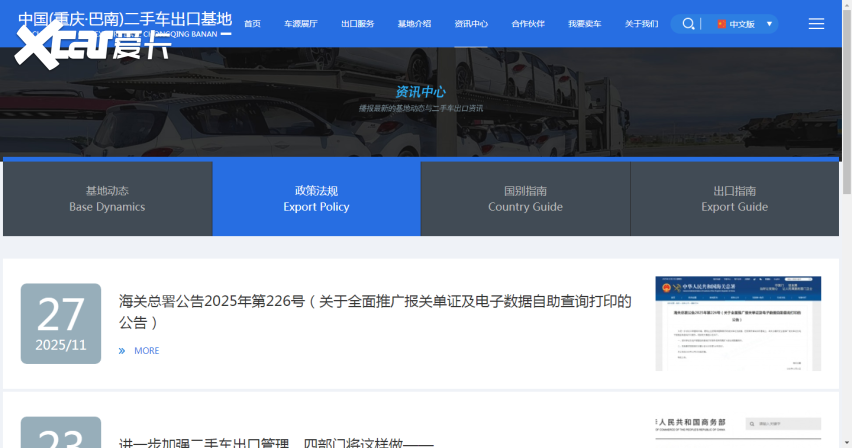Click the search magnifier icon

tap(688, 24)
